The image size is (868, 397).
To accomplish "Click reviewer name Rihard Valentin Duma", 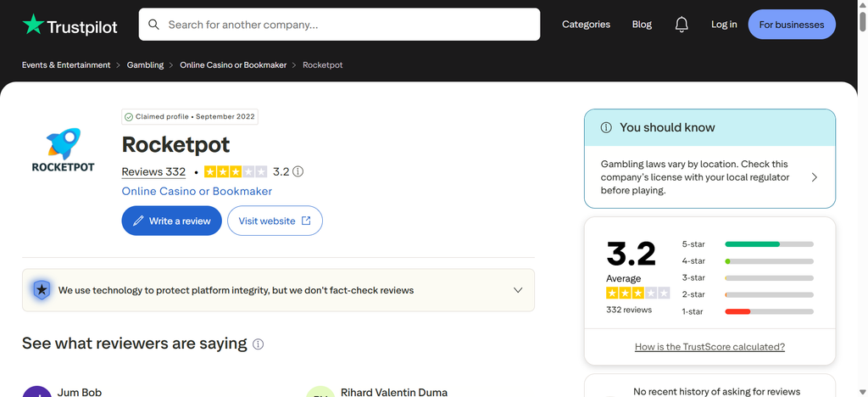I will pyautogui.click(x=394, y=392).
